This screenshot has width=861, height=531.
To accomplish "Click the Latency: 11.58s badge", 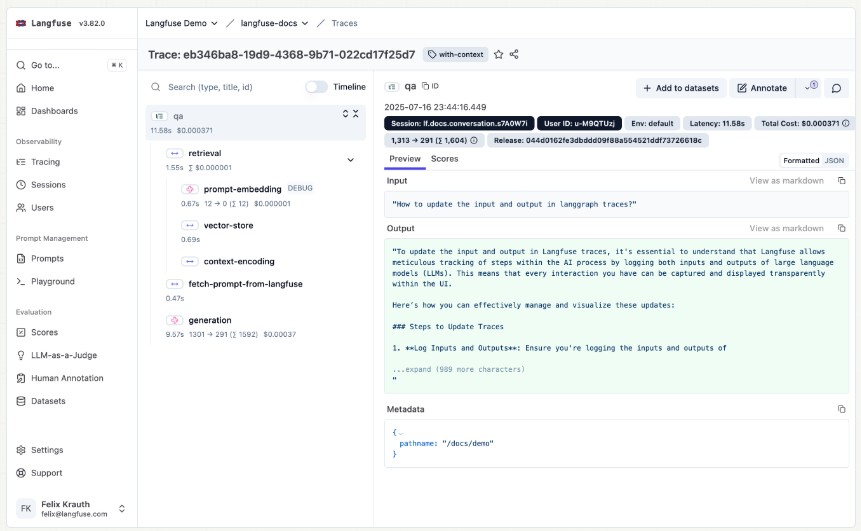I will point(717,124).
